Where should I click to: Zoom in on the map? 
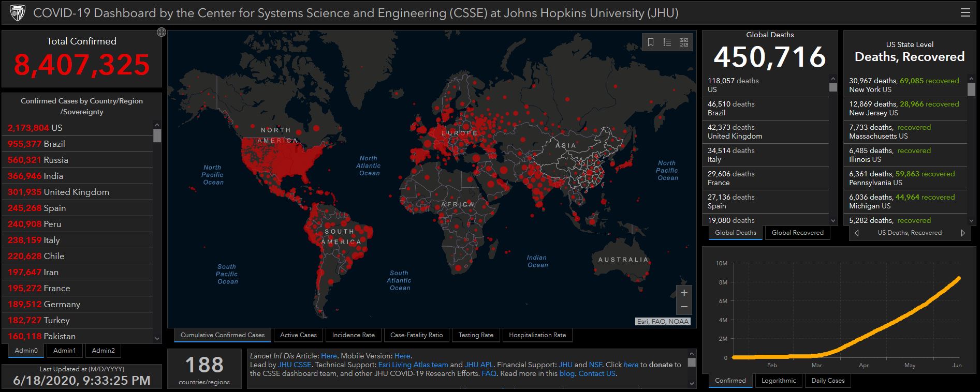click(684, 293)
